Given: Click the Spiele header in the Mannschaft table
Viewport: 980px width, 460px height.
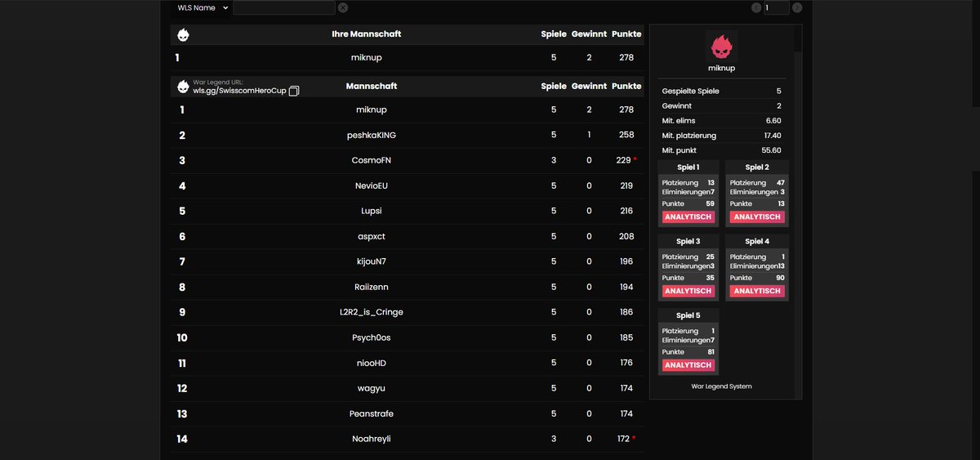Looking at the screenshot, I should (x=554, y=86).
